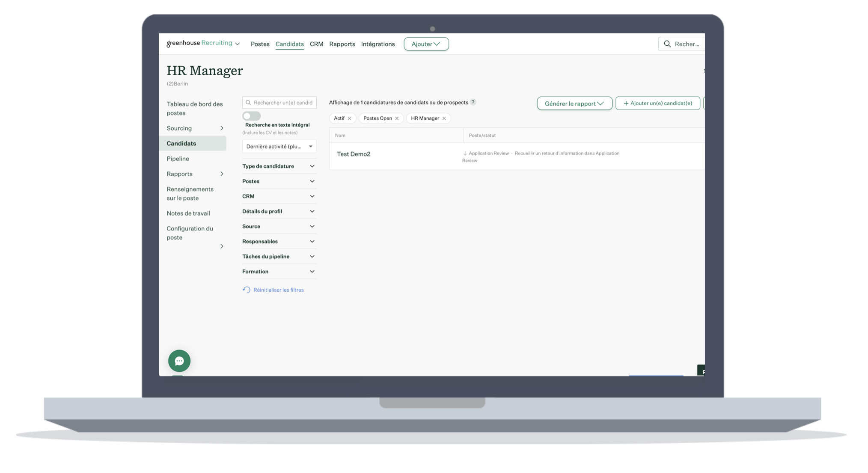Image resolution: width=868 pixels, height=473 pixels.
Task: Remove the Actif filter chip
Action: [350, 118]
